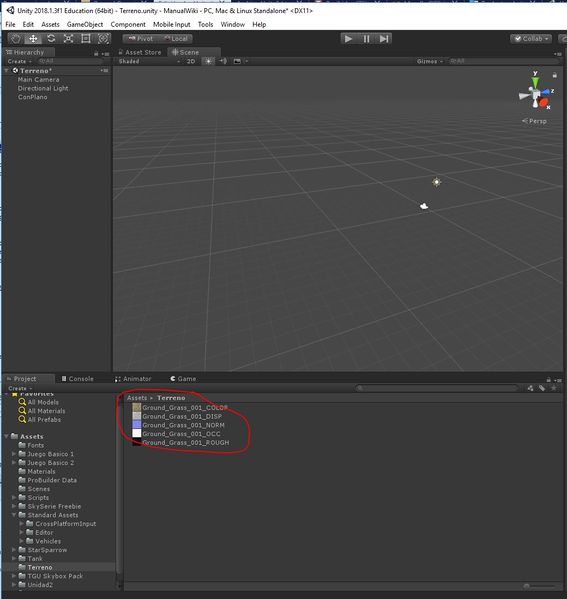Viewport: 567px width, 599px height.
Task: Open the Shaded draw mode dropdown
Action: tap(149, 61)
